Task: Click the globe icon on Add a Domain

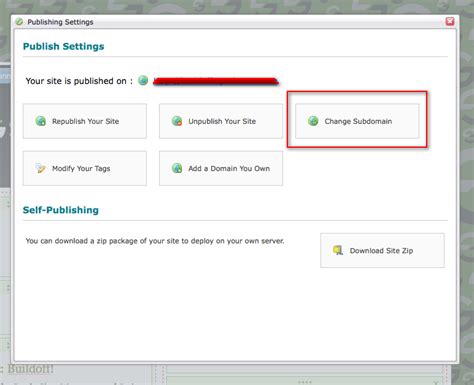Action: tap(177, 168)
